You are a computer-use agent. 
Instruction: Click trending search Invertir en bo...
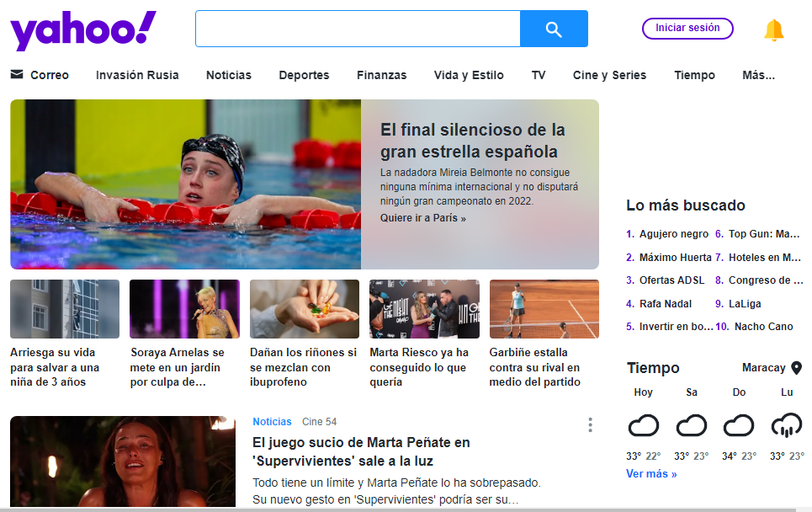pyautogui.click(x=677, y=327)
